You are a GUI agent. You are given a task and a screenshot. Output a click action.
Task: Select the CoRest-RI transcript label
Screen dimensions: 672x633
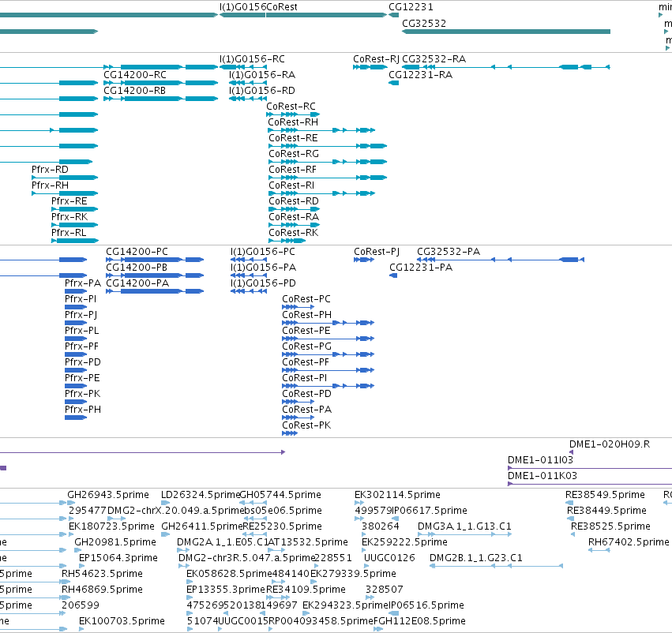[291, 185]
